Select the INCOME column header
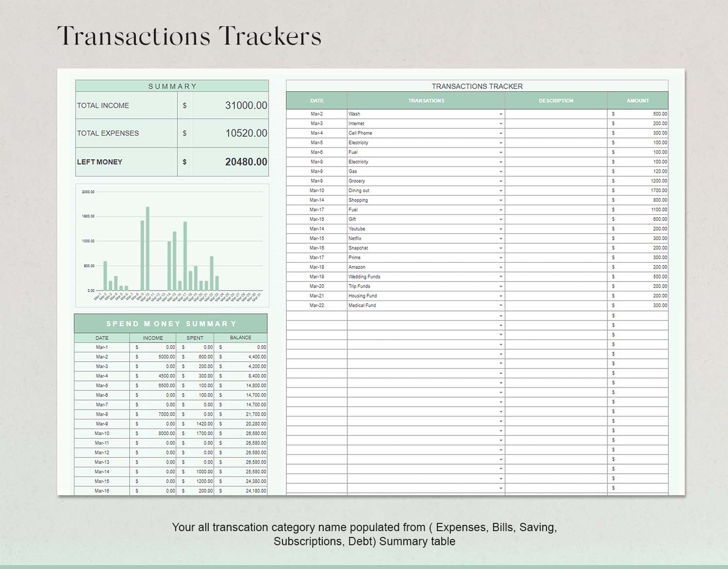Image resolution: width=728 pixels, height=569 pixels. pos(153,338)
